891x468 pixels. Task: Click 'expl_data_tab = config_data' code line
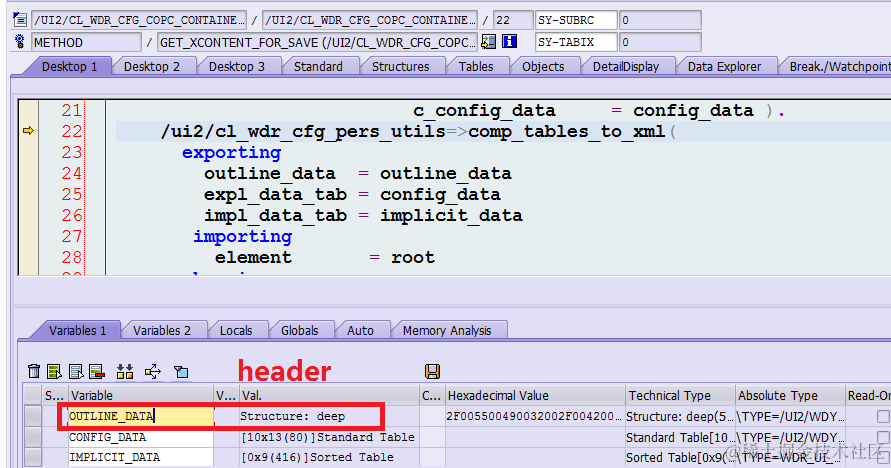[x=352, y=195]
